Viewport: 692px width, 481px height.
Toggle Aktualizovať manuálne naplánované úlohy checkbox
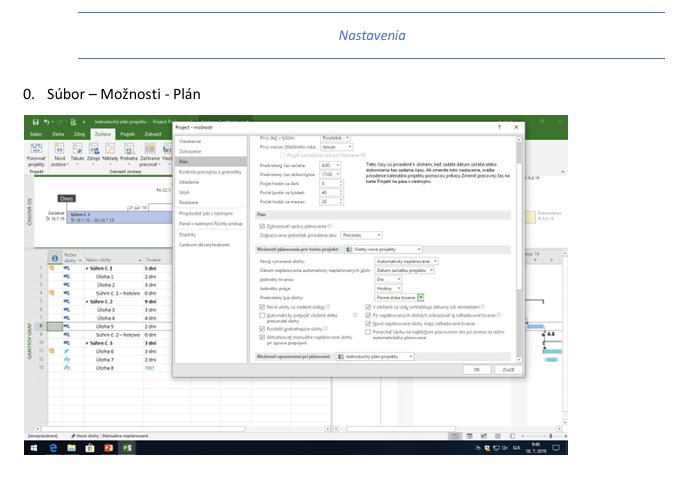click(x=262, y=337)
